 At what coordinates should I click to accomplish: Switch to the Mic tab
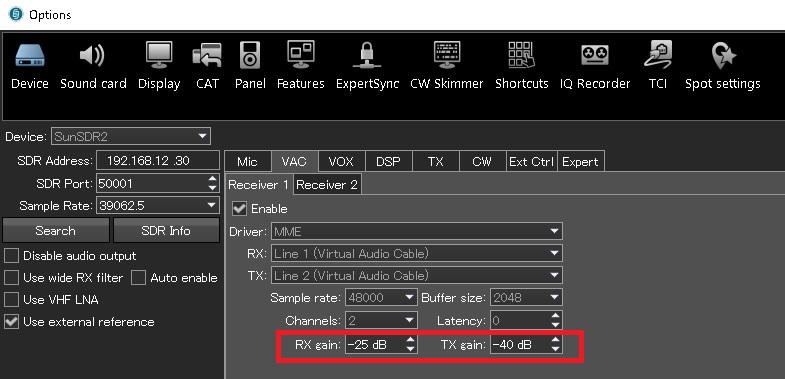click(x=247, y=162)
